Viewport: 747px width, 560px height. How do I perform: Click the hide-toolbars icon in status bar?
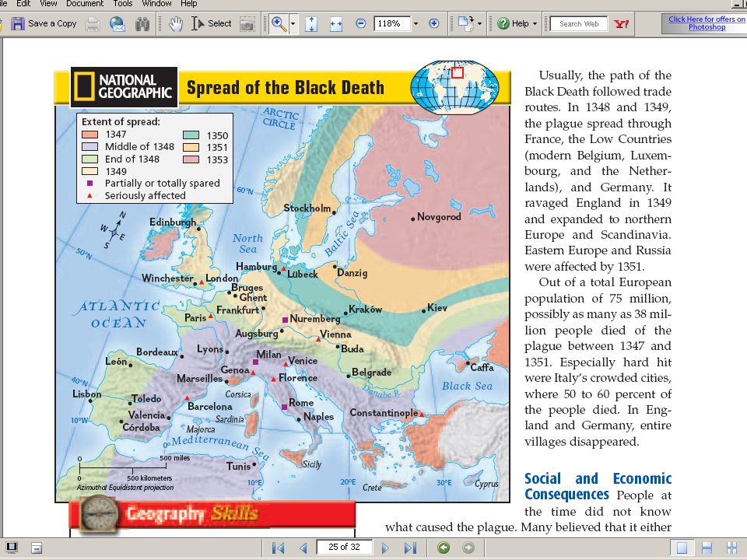tap(37, 548)
